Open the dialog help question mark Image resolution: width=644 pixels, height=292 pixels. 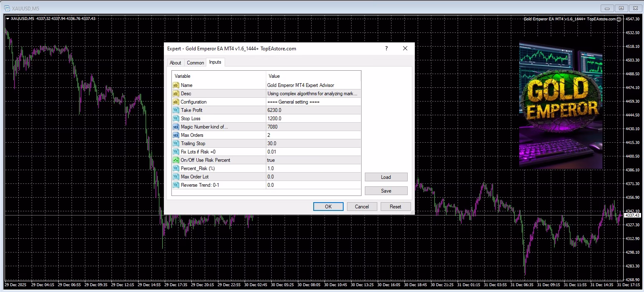tap(386, 49)
